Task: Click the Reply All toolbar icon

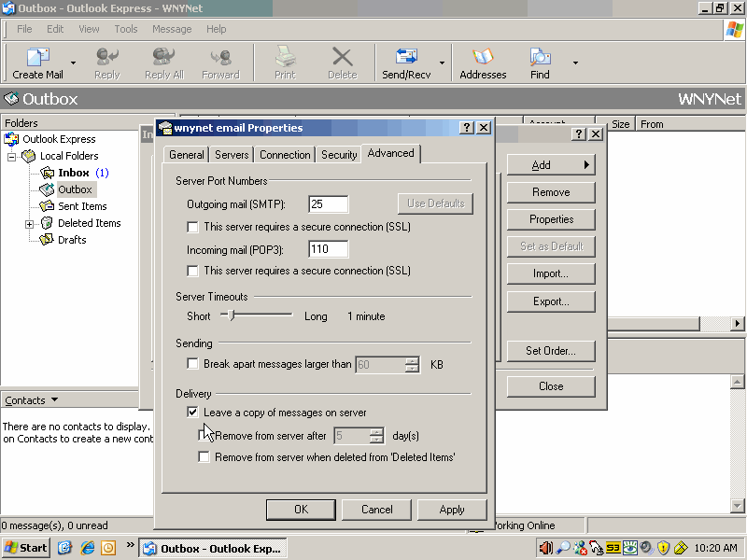Action: [164, 57]
